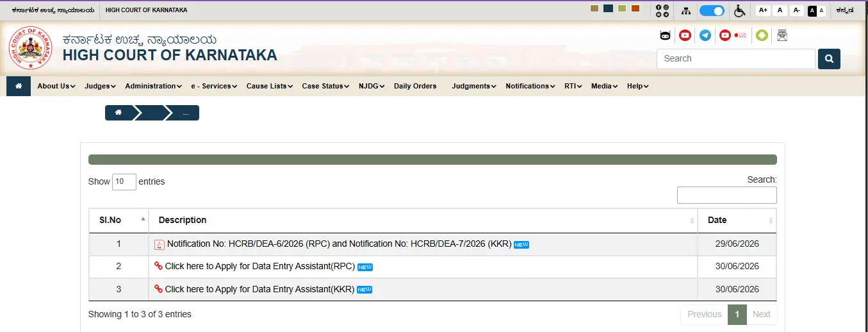This screenshot has height=332, width=868.
Task: Select the dark navy color theme swatch
Action: 608,8
